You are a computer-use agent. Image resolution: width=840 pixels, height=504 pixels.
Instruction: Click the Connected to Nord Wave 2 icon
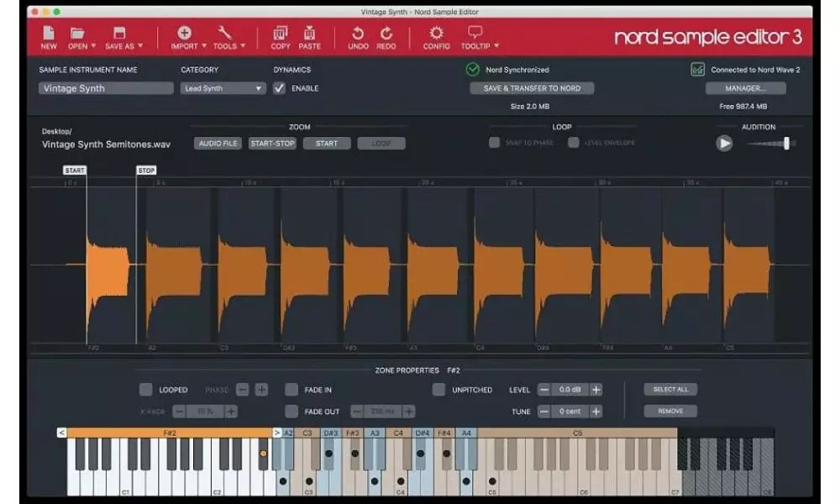697,69
